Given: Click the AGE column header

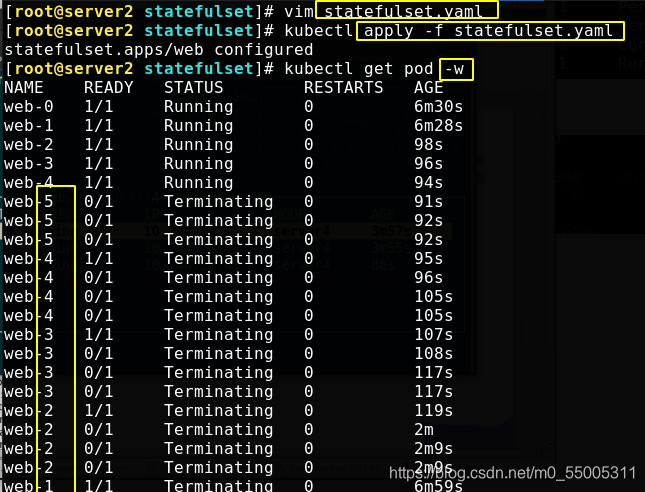Looking at the screenshot, I should click(x=429, y=88).
